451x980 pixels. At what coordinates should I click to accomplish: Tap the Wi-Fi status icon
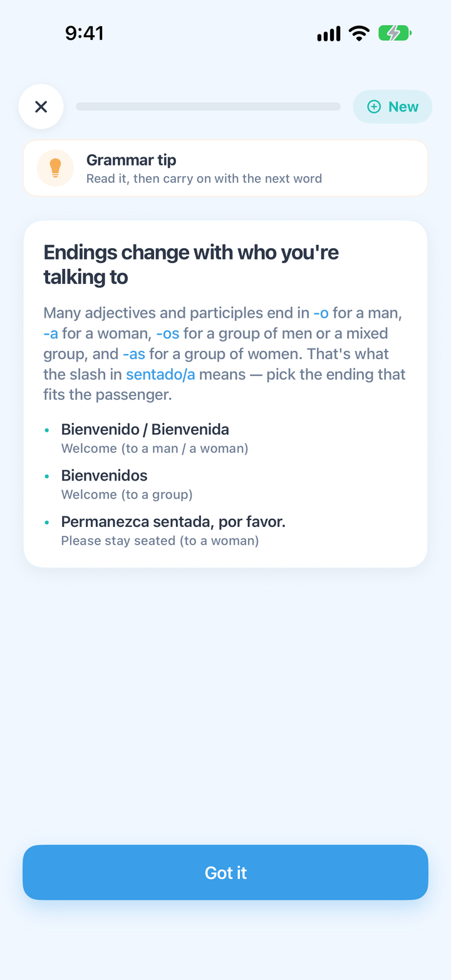pos(360,33)
